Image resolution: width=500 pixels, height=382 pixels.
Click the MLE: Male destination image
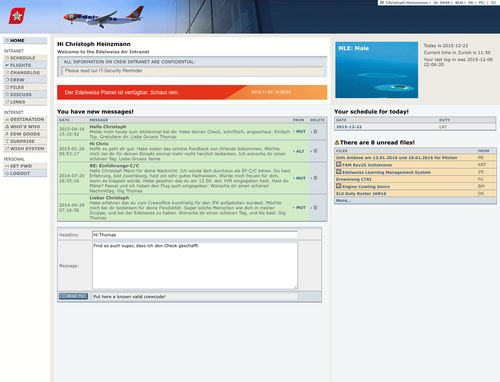pyautogui.click(x=376, y=70)
